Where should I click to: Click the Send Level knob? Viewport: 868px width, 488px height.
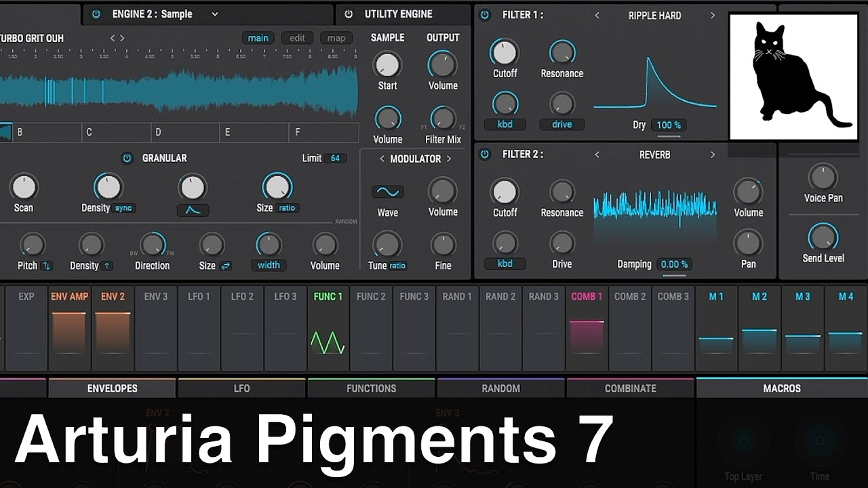(823, 237)
